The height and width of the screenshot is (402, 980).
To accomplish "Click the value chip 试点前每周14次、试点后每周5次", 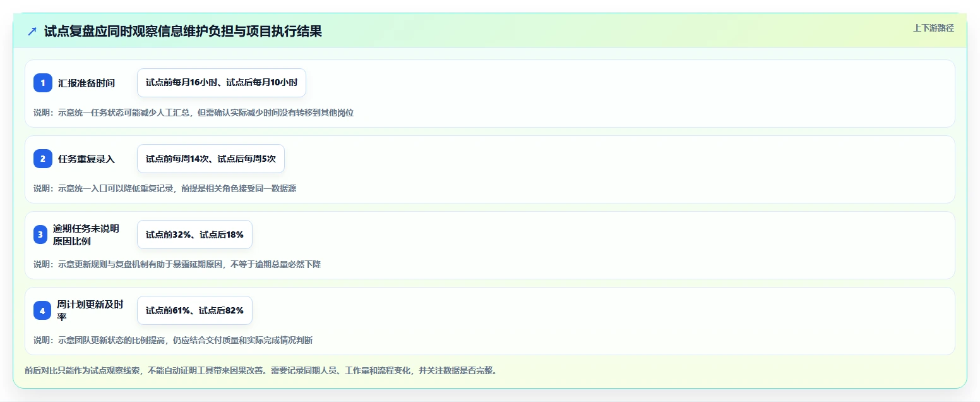I will [211, 159].
